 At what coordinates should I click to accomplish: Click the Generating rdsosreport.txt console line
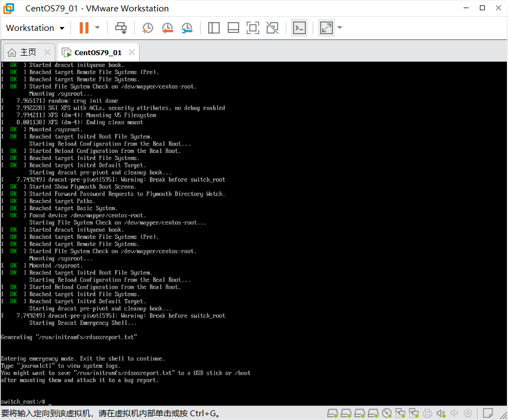tap(69, 337)
